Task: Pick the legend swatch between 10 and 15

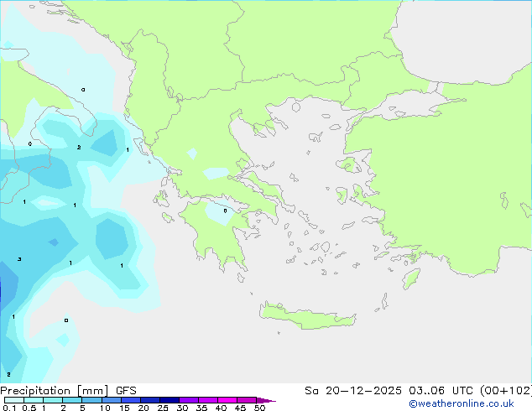Action: click(x=111, y=400)
